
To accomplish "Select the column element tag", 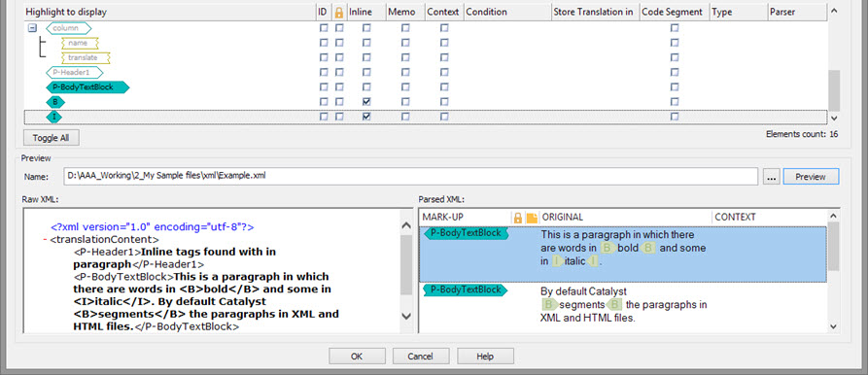I will pyautogui.click(x=69, y=27).
